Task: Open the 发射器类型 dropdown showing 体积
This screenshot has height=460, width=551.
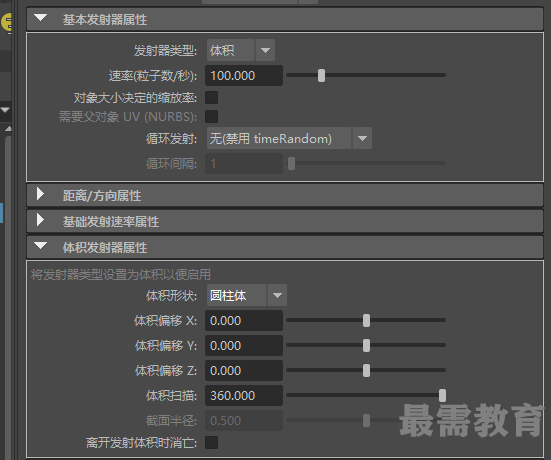Action: click(241, 50)
